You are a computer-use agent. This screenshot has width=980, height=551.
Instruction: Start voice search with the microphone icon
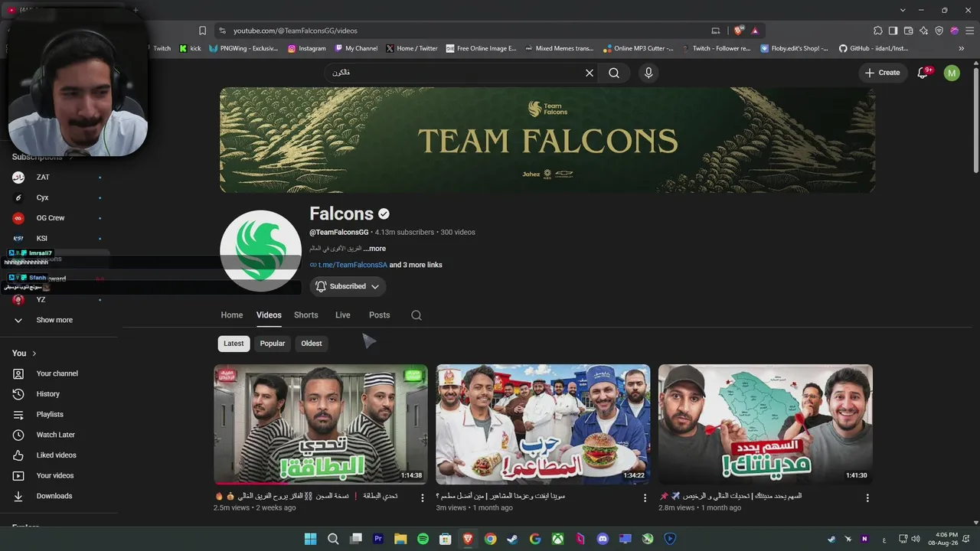648,73
